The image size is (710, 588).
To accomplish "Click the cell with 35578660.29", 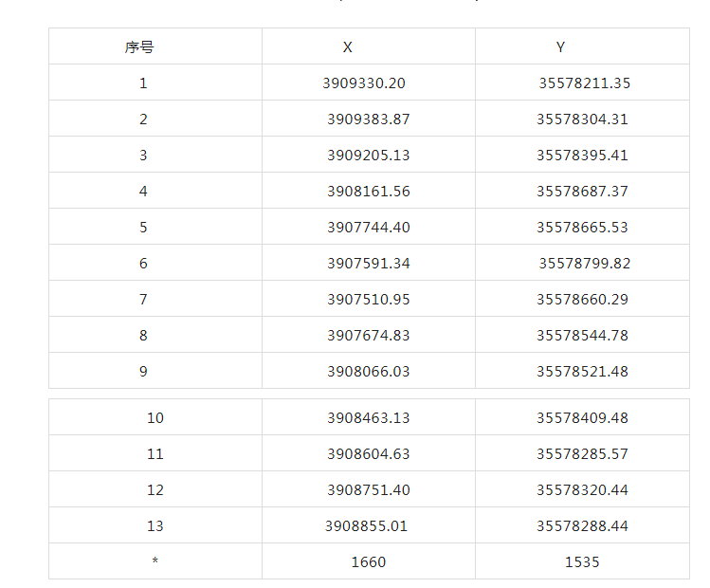I will tap(582, 300).
